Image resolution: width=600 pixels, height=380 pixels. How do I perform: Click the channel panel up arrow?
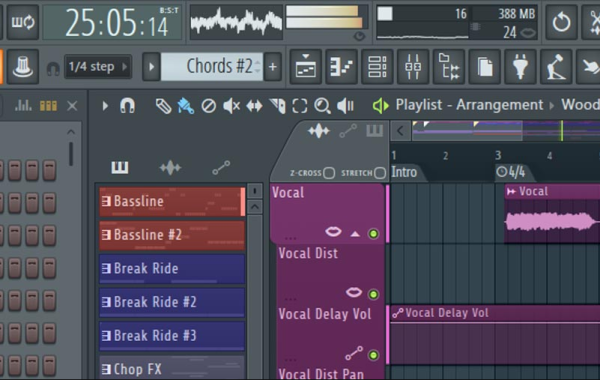(71, 132)
